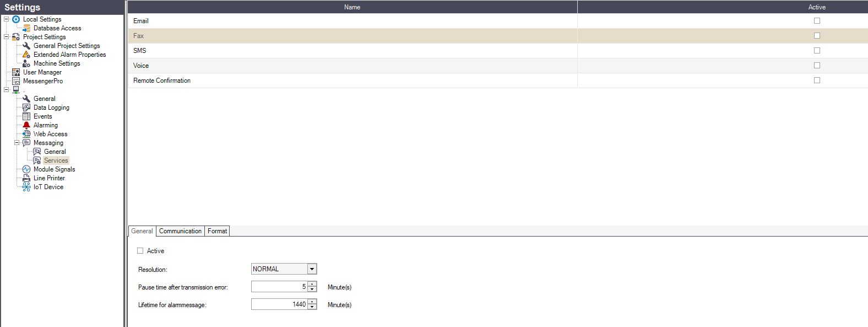Select the SMS row in services list
The image size is (868, 327).
click(x=498, y=51)
